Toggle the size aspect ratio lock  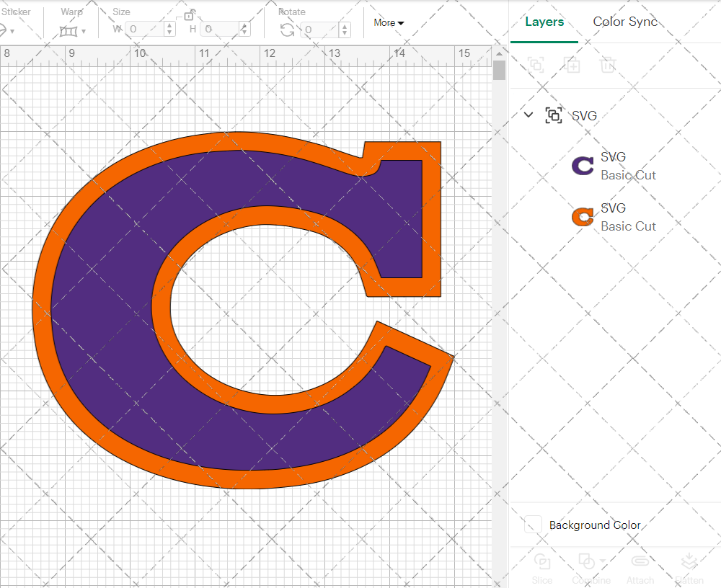pos(190,14)
